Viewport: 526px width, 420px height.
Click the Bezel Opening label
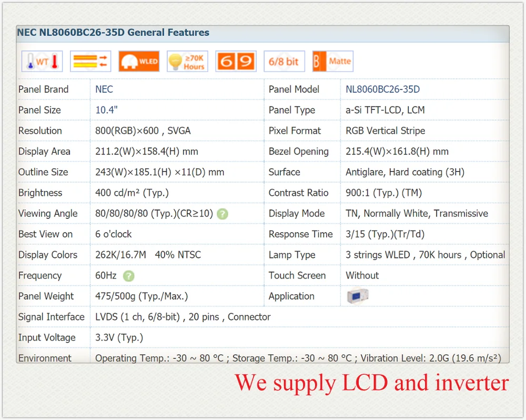[x=299, y=152]
